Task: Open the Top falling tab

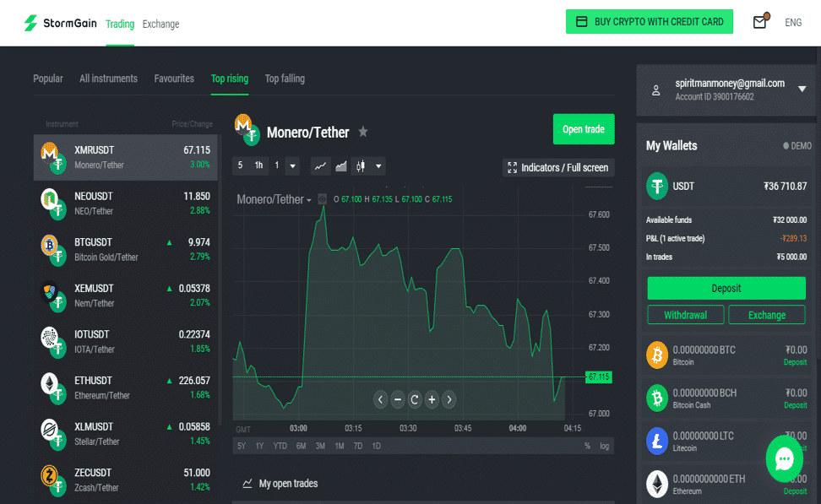Action: [x=285, y=79]
